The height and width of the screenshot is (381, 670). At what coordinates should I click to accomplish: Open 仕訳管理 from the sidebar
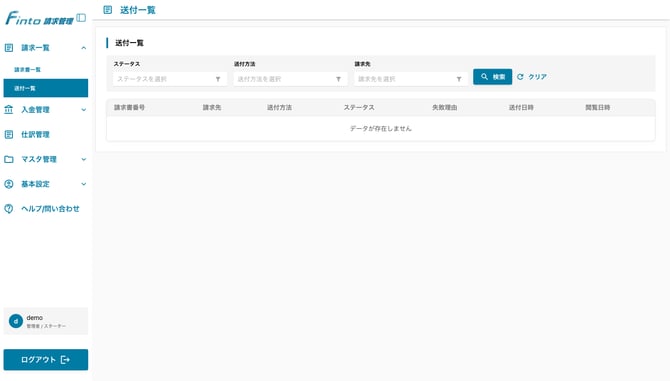35,135
